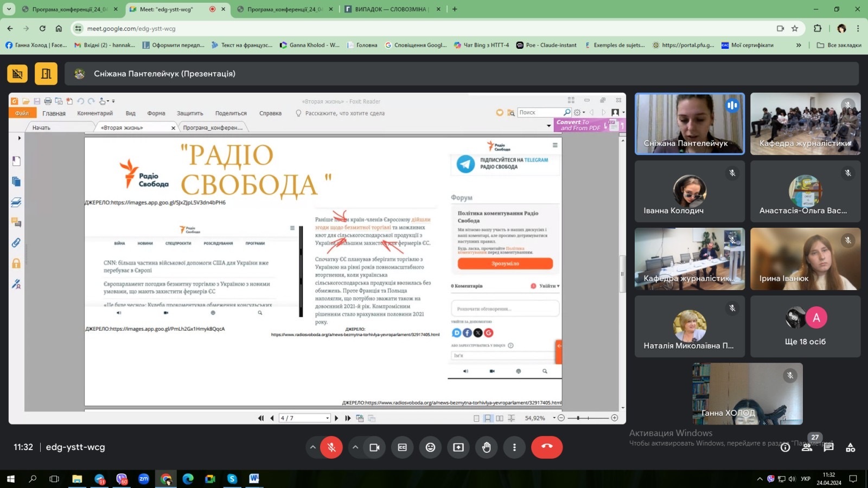Expand audio settings arrow beside microphone
The width and height of the screenshot is (868, 488).
click(312, 447)
